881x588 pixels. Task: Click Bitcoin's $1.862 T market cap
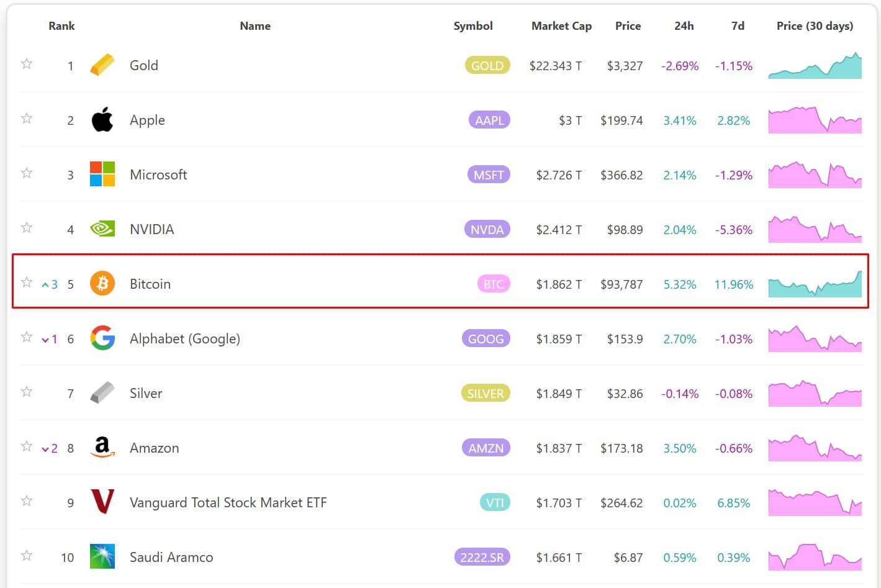pos(559,284)
